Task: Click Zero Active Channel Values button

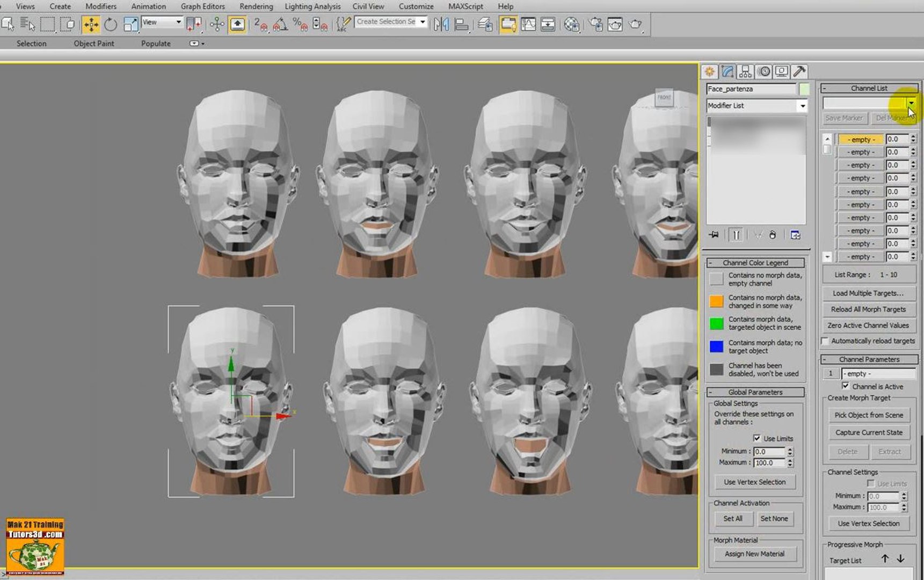Action: 868,325
